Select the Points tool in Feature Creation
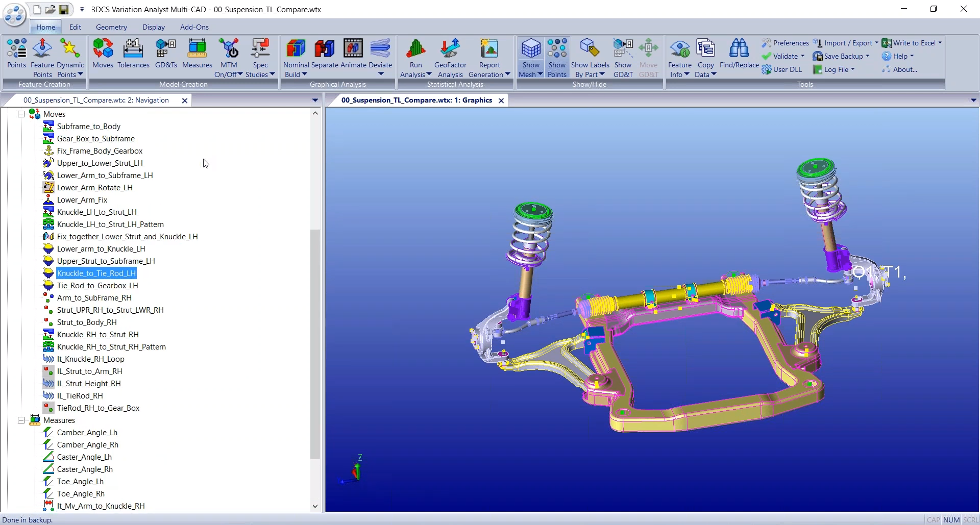Viewport: 980px width, 525px height. 17,54
